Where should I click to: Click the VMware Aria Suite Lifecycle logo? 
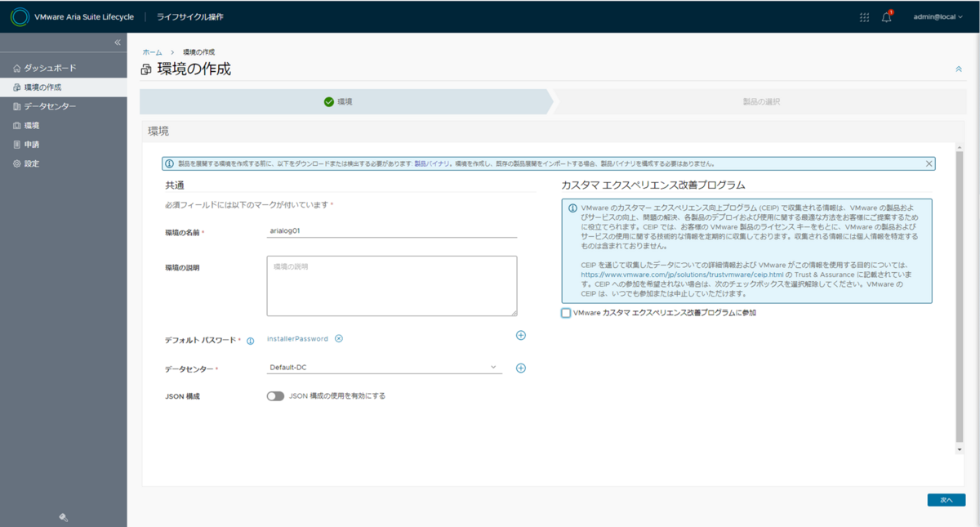click(x=20, y=16)
